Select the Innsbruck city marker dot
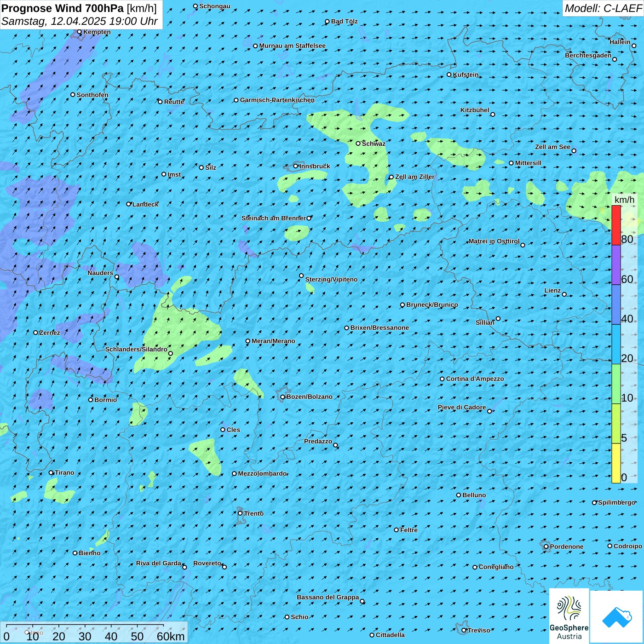The image size is (644, 644). [296, 166]
